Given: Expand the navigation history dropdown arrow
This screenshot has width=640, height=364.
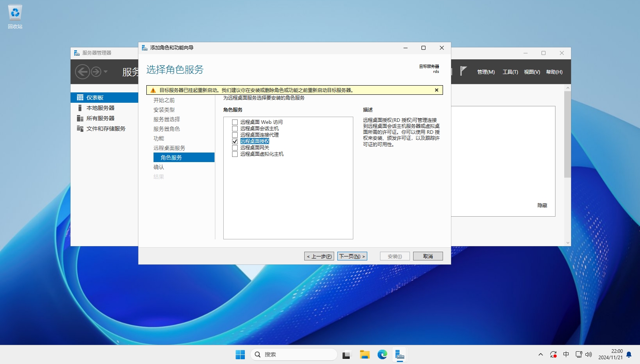Looking at the screenshot, I should click(x=106, y=72).
